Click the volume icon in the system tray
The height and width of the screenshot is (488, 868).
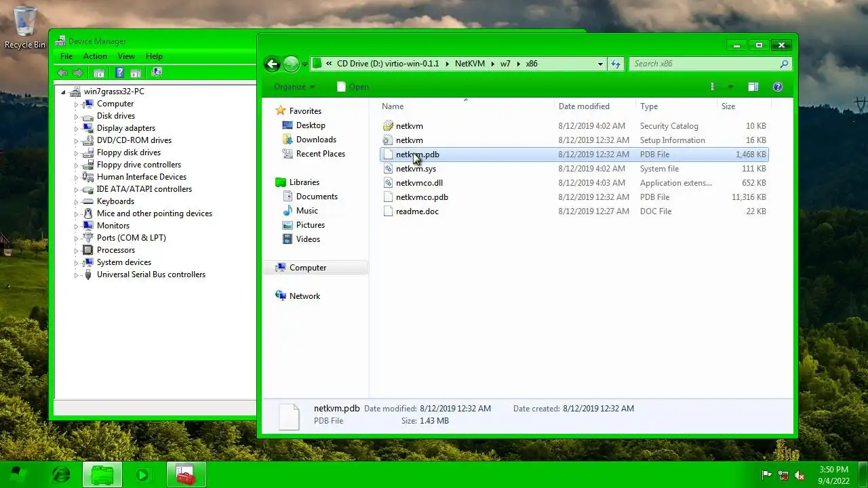pyautogui.click(x=800, y=475)
